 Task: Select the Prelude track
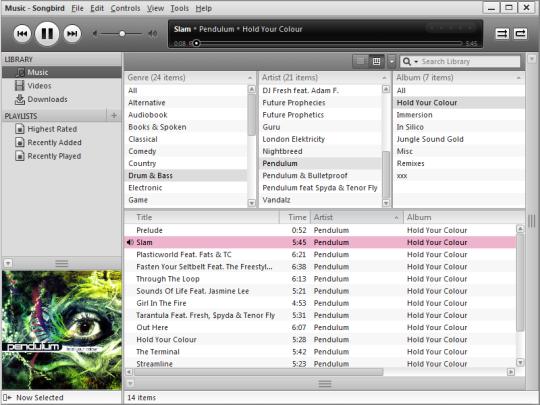pyautogui.click(x=320, y=230)
